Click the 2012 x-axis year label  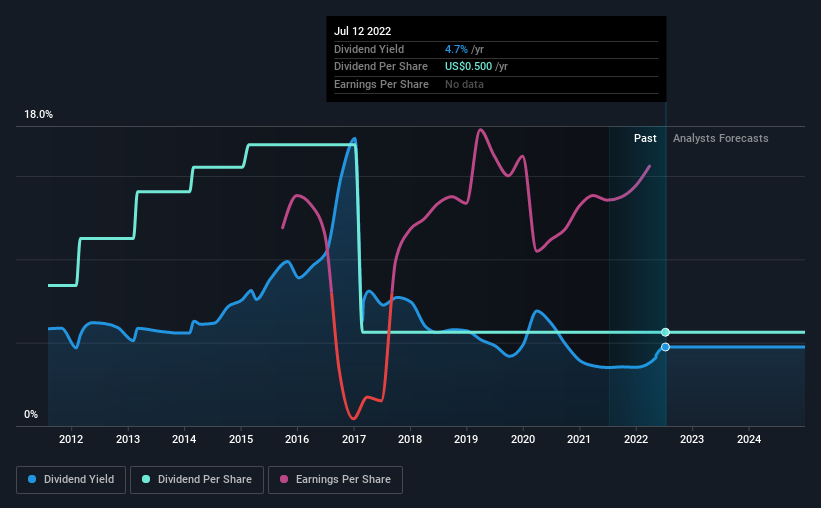point(71,439)
